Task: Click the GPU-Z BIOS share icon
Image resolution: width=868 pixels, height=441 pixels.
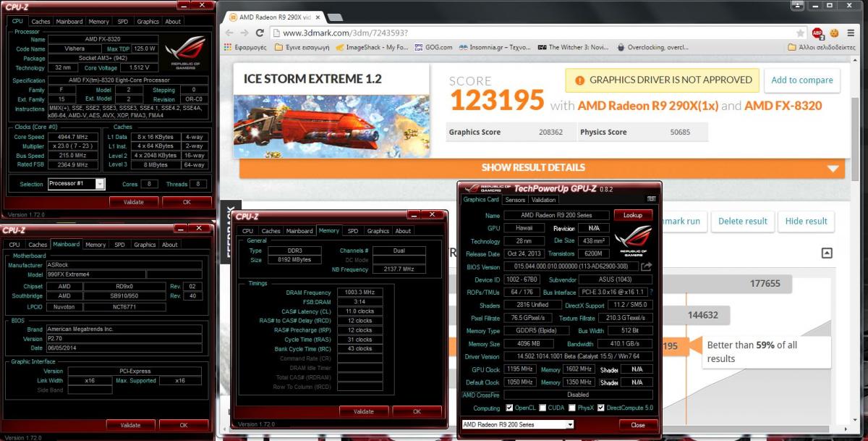Action: click(x=646, y=266)
